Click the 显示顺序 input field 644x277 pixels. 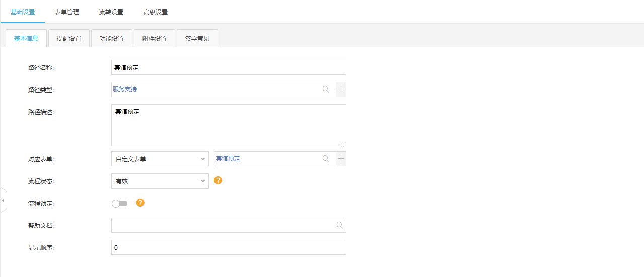tap(229, 247)
